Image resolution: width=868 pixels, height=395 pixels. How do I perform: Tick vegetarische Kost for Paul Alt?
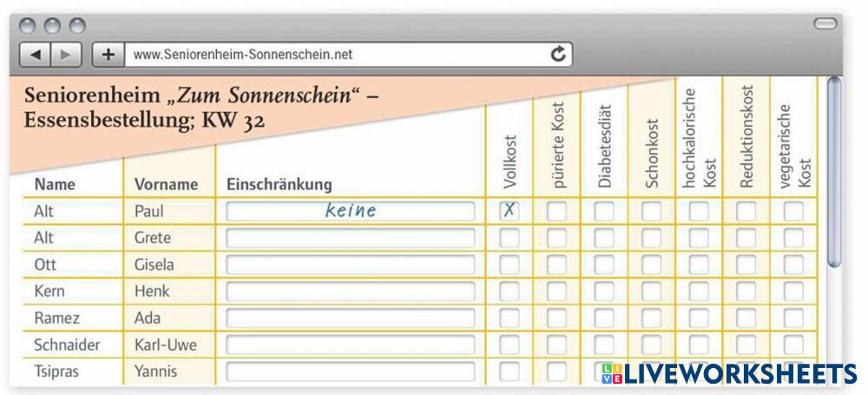pos(793,210)
